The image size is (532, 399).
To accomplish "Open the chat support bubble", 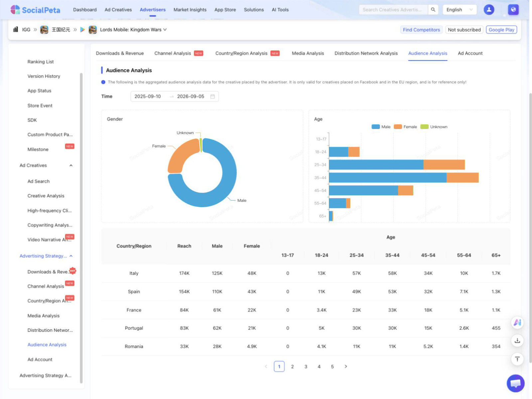I will [x=515, y=383].
